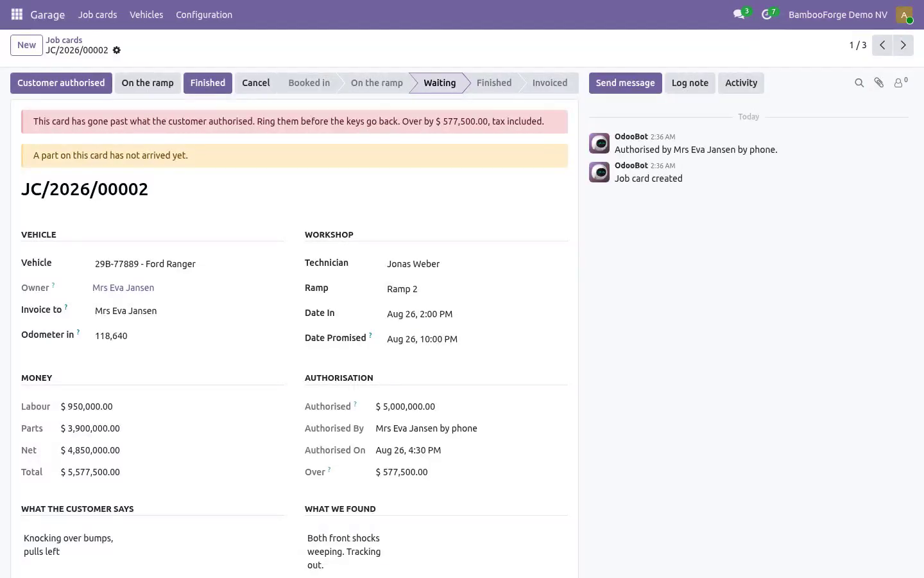
Task: Show the help tooltip next to Authorised
Action: pyautogui.click(x=355, y=404)
